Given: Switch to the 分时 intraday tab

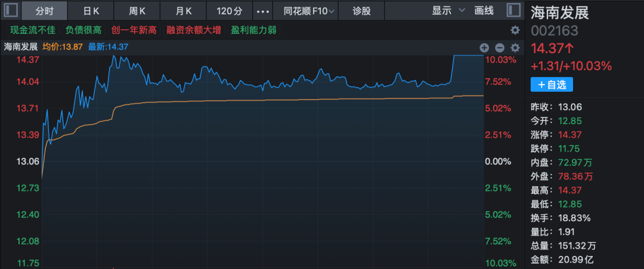Looking at the screenshot, I should click(44, 11).
